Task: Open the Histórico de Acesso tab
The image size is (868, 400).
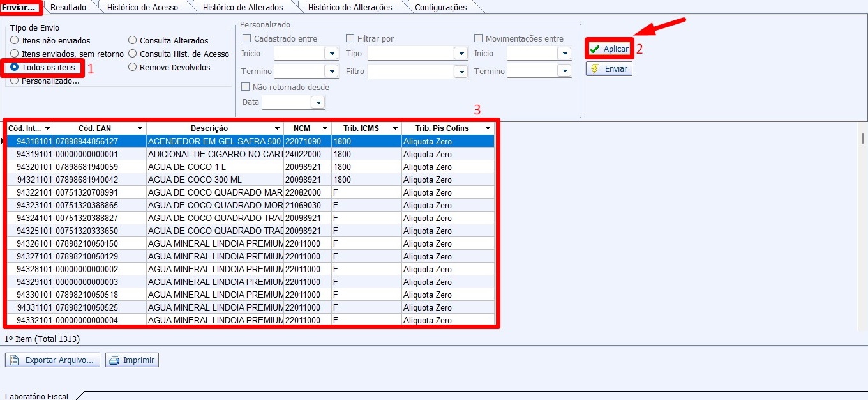Action: click(142, 8)
